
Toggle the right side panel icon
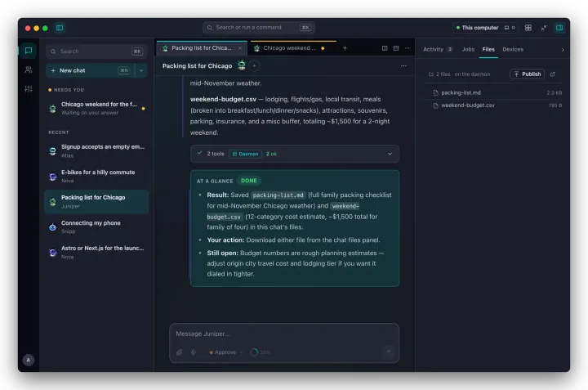point(559,28)
